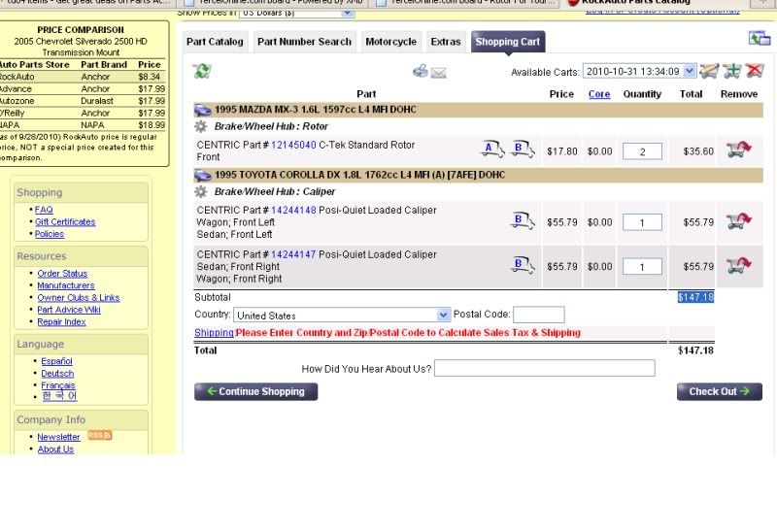Open the Country dropdown showing United States
This screenshot has height=532, width=777.
342,316
